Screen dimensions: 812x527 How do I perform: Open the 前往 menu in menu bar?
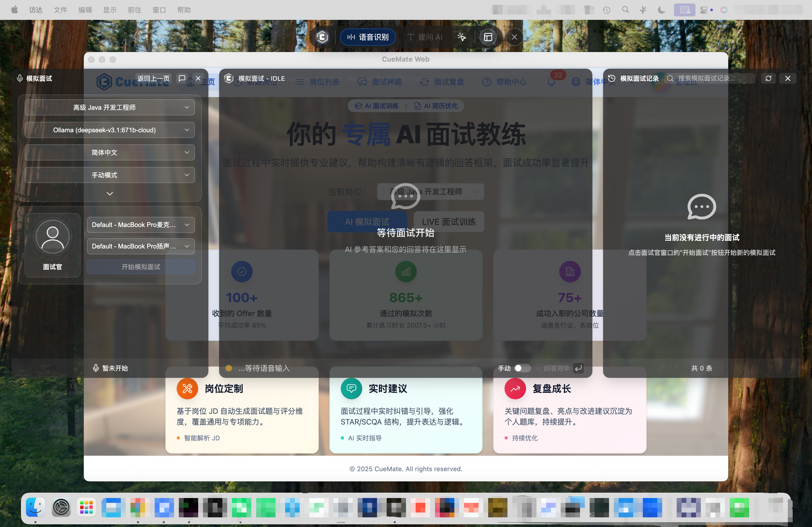pos(135,10)
